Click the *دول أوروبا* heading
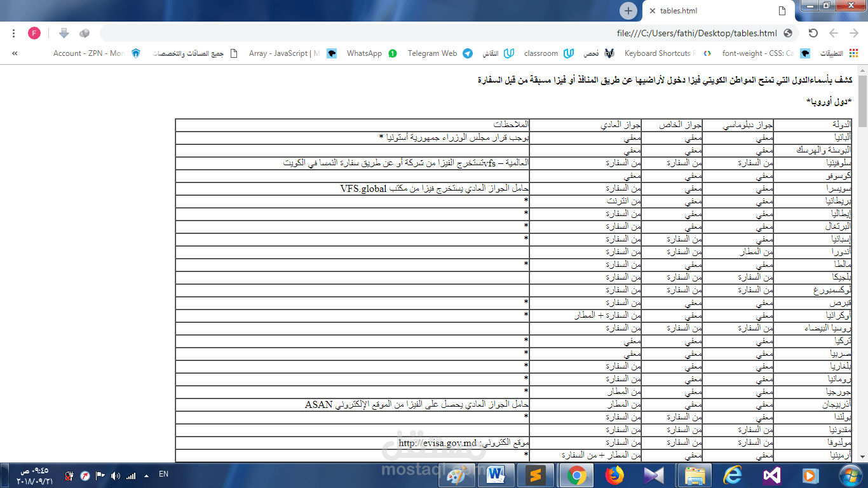The height and width of the screenshot is (488, 868). point(829,102)
